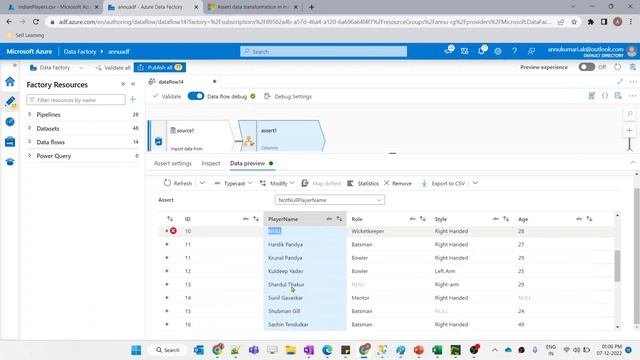
Task: Click the data preview table vertical scrollbar
Action: tap(617, 265)
